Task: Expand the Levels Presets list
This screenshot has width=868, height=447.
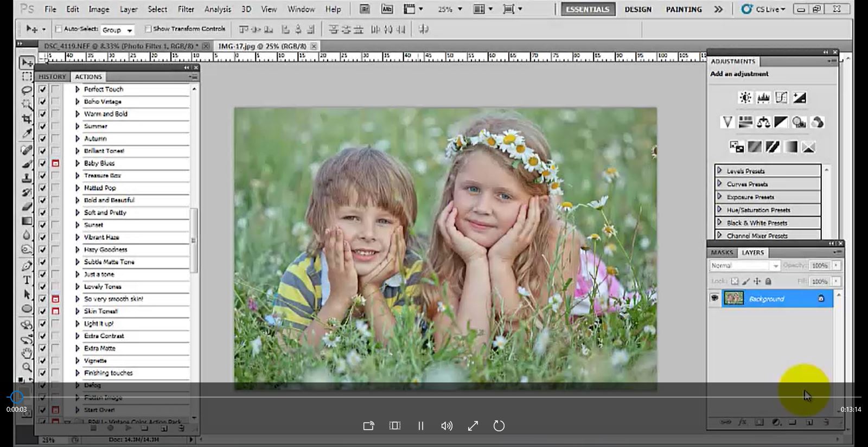Action: click(x=720, y=170)
